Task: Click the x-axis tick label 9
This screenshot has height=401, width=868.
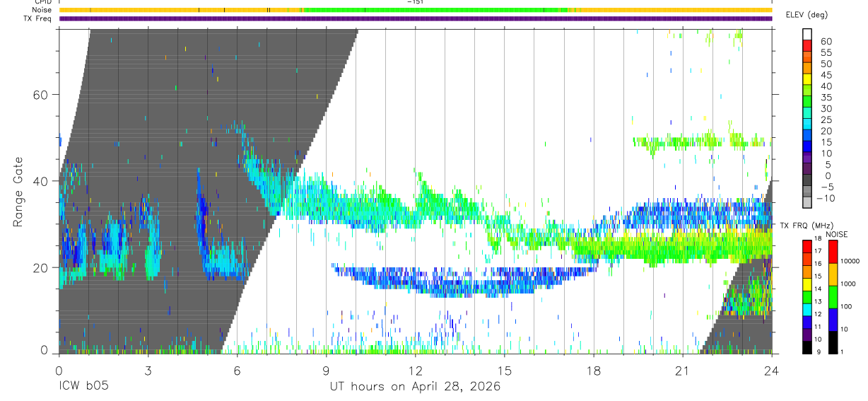Action: coord(326,371)
